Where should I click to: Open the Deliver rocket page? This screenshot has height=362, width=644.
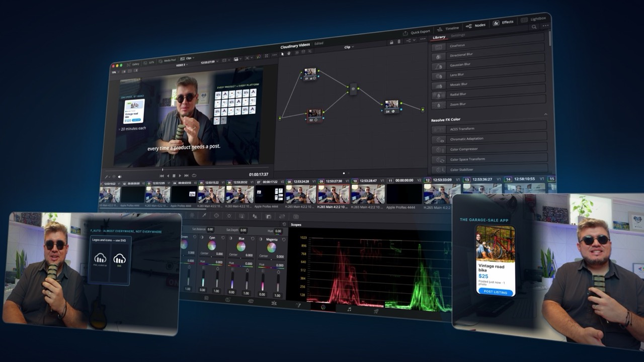(376, 311)
